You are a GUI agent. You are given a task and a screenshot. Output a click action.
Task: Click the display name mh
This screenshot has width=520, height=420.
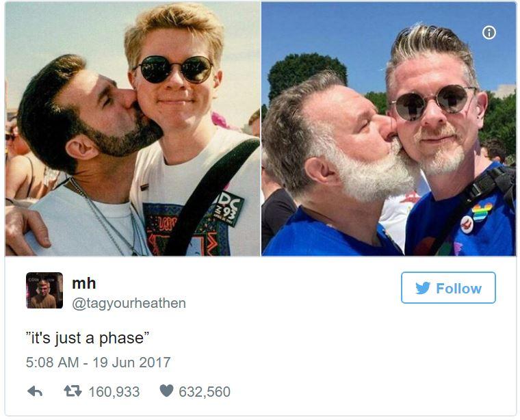[84, 283]
